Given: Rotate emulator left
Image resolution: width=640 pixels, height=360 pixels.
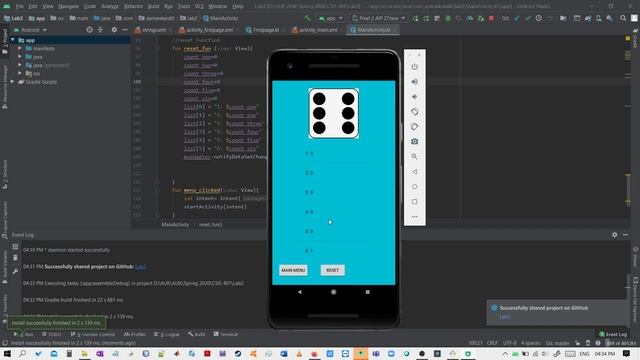Looking at the screenshot, I should 414,111.
